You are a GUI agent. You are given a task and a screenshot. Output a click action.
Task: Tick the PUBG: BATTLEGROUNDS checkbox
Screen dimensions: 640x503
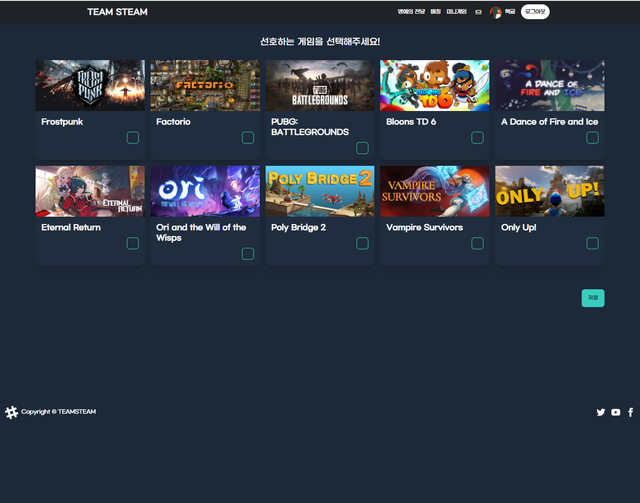click(x=362, y=148)
